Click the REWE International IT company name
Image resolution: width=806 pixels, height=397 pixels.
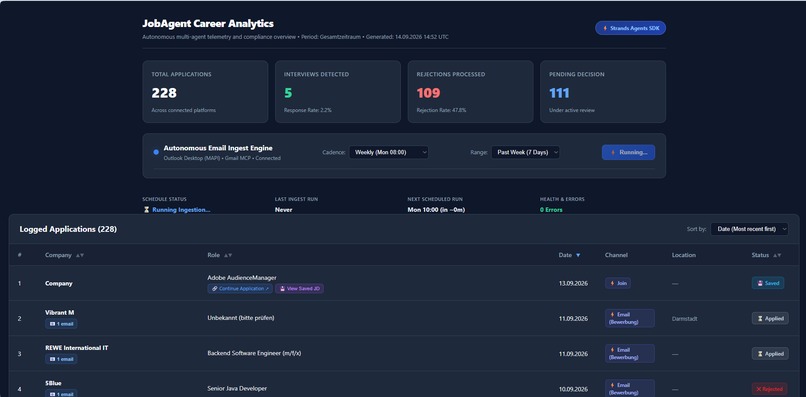[77, 348]
